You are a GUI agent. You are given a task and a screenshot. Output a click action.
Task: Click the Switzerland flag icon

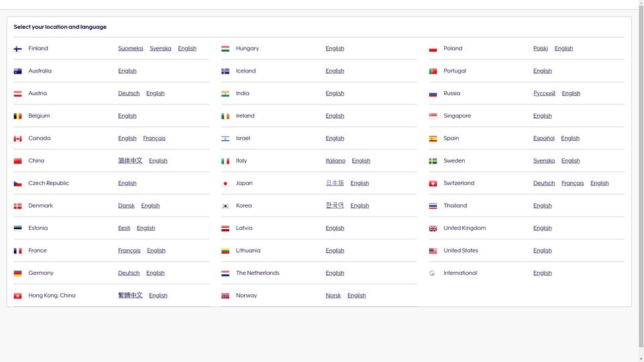[433, 184]
